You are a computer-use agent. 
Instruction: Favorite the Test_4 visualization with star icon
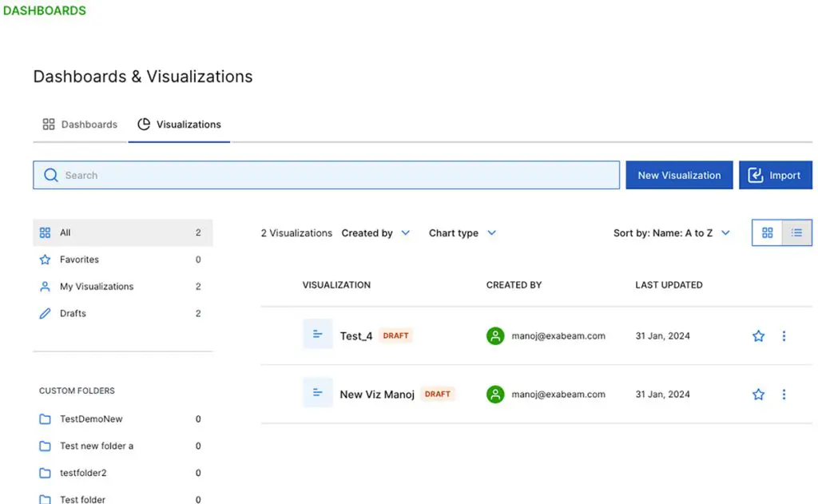click(x=758, y=336)
